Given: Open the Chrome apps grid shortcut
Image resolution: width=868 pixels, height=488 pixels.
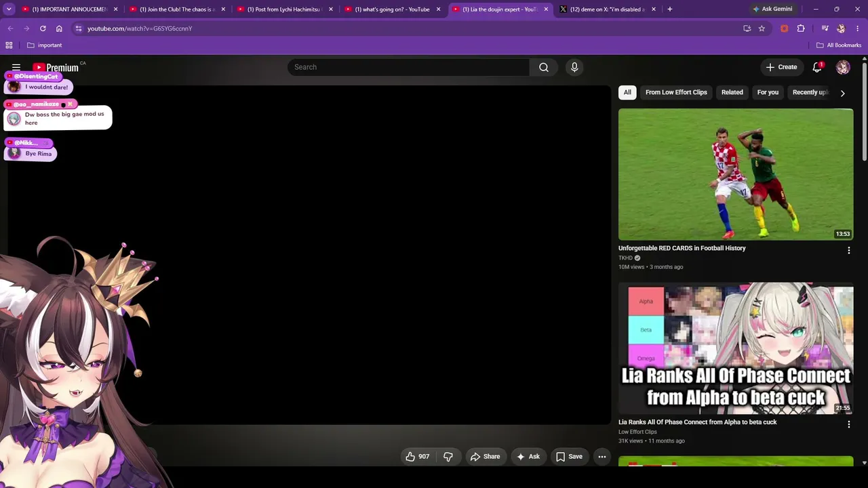Looking at the screenshot, I should tap(9, 45).
